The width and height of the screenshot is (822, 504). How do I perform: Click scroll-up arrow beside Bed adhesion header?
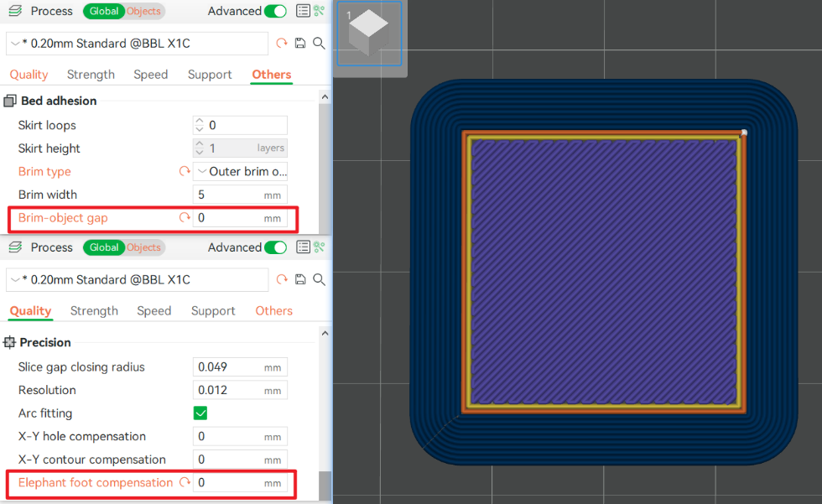pyautogui.click(x=325, y=97)
